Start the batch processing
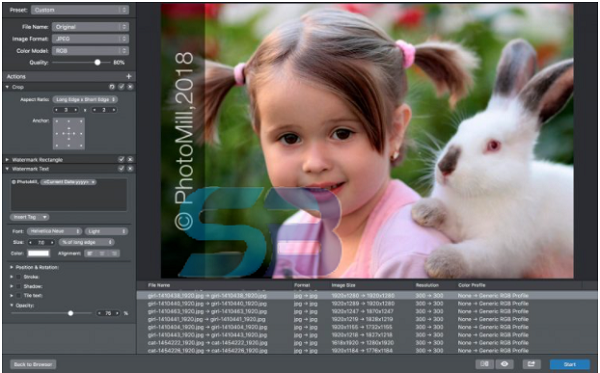The width and height of the screenshot is (600, 373). pos(569,364)
